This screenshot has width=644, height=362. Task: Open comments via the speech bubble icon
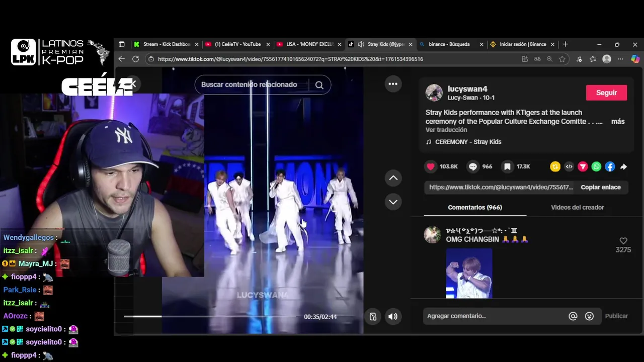coord(473,166)
